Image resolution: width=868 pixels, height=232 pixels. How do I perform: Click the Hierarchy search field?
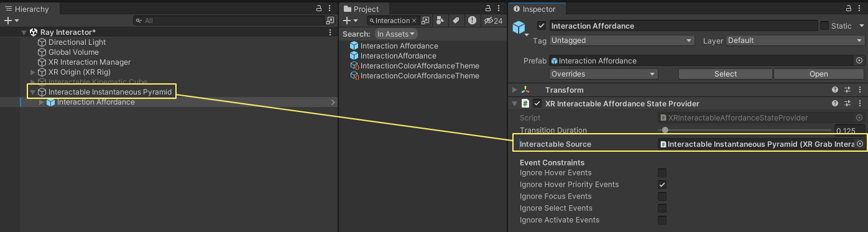coord(229,21)
